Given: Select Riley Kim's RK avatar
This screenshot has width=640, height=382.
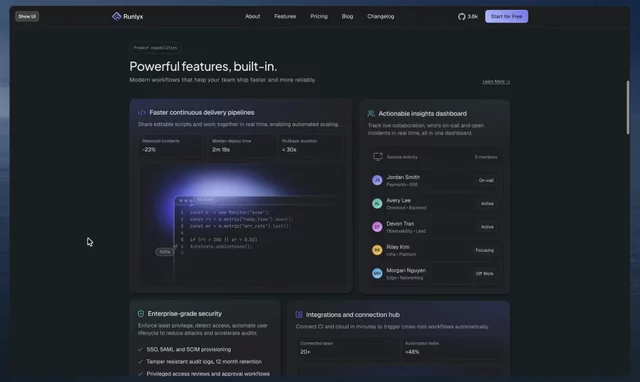Looking at the screenshot, I should (x=377, y=250).
